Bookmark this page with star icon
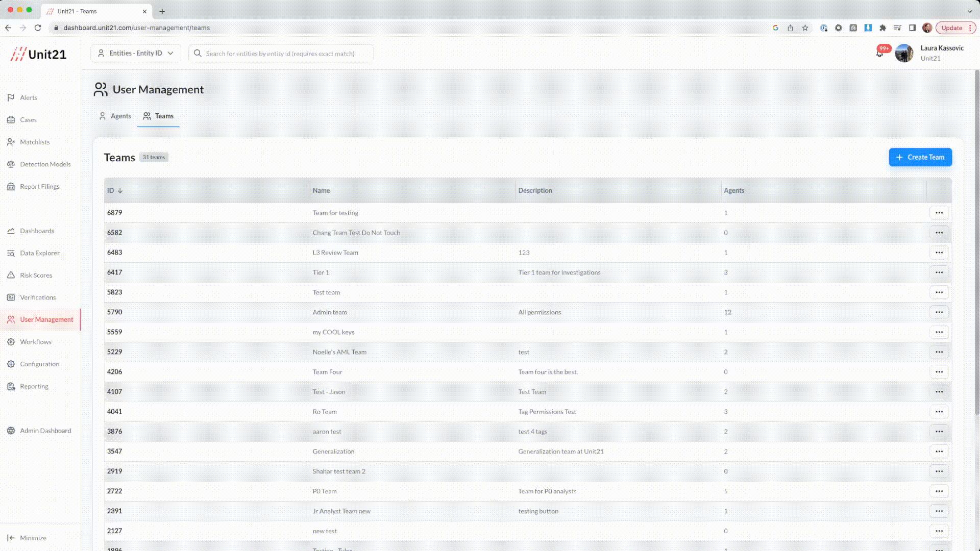This screenshot has height=551, width=980. 805,28
